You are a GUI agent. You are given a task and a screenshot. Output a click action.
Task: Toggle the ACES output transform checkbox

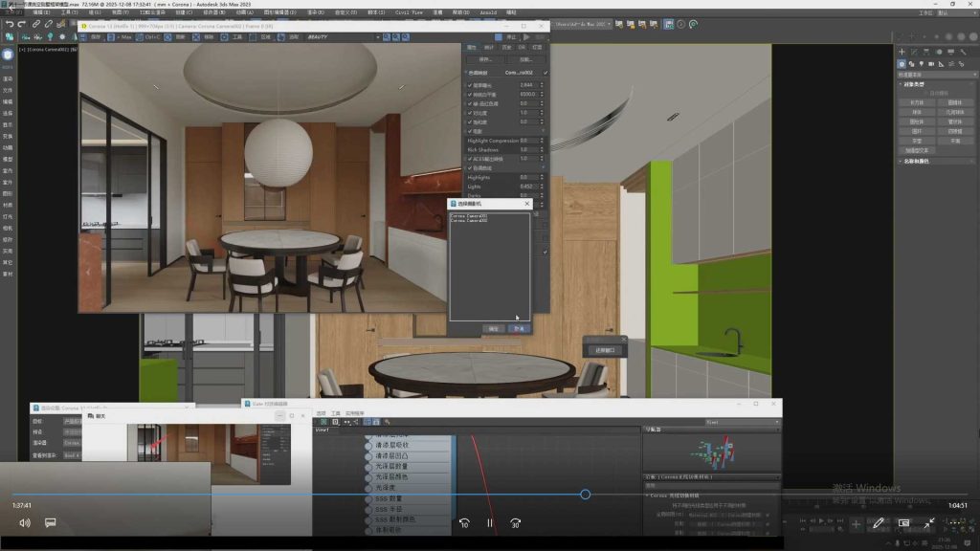[x=470, y=159]
